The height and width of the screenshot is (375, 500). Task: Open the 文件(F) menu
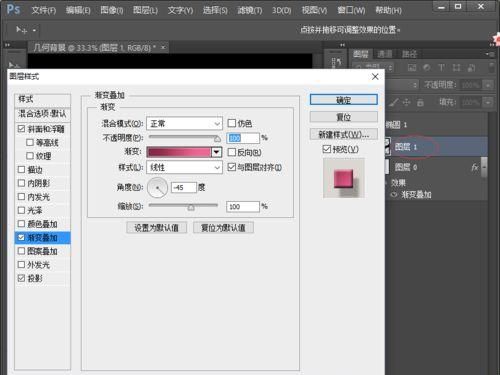[x=44, y=10]
